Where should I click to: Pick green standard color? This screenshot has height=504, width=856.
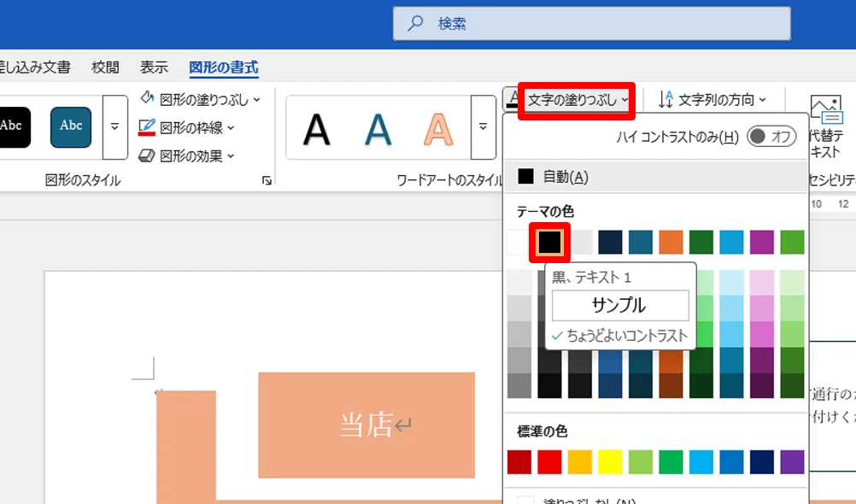[671, 462]
